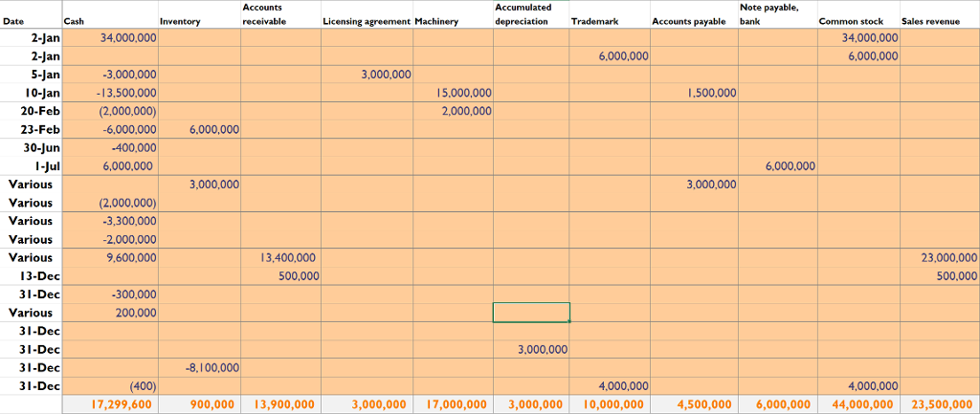Click the -300,000 Cash cell
Viewport: 980px width, 414px height.
111,294
